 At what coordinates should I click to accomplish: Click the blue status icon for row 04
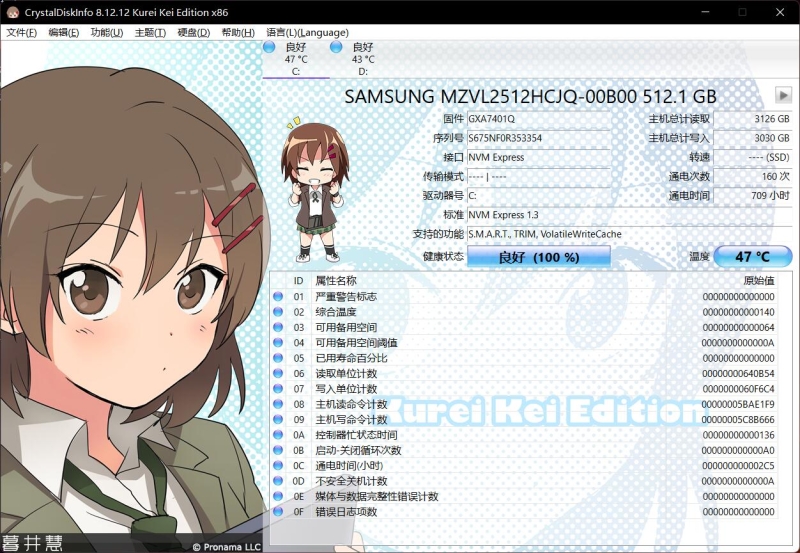coord(278,342)
